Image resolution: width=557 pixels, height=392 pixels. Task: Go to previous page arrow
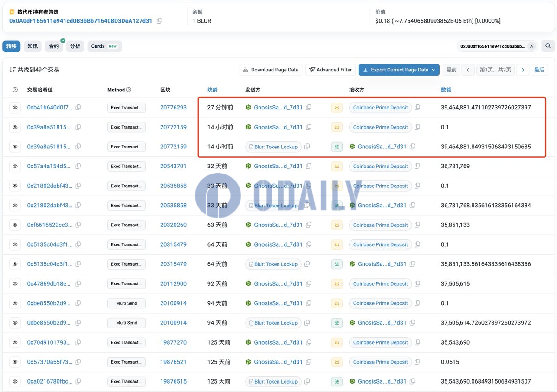click(468, 70)
